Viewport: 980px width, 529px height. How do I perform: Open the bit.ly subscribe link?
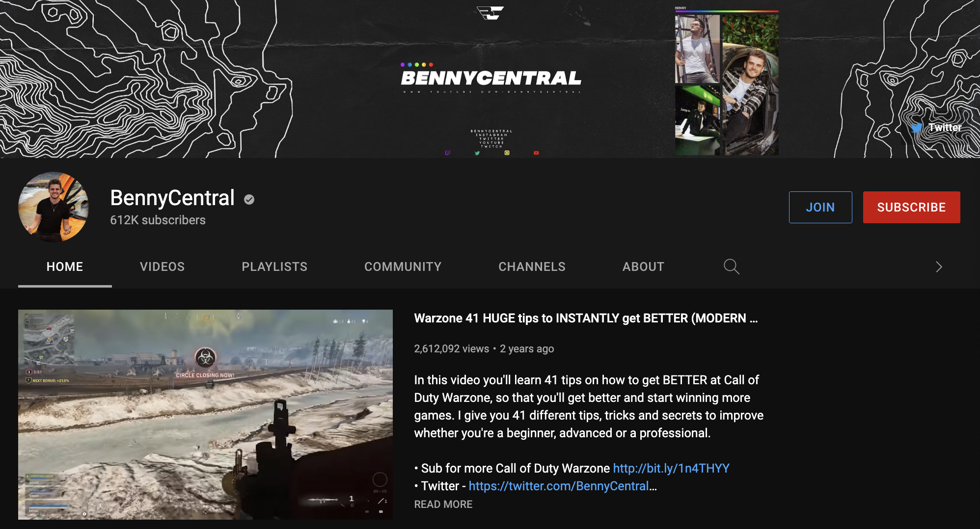tap(671, 468)
